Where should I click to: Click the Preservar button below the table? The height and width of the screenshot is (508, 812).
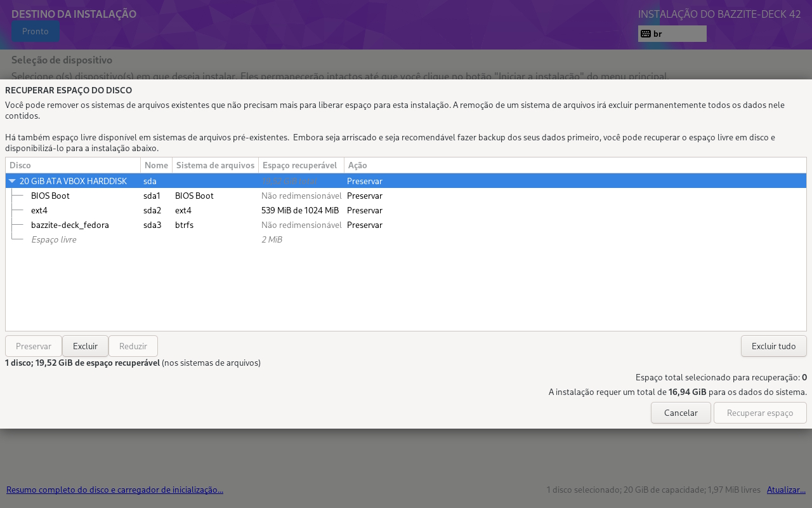click(x=34, y=346)
